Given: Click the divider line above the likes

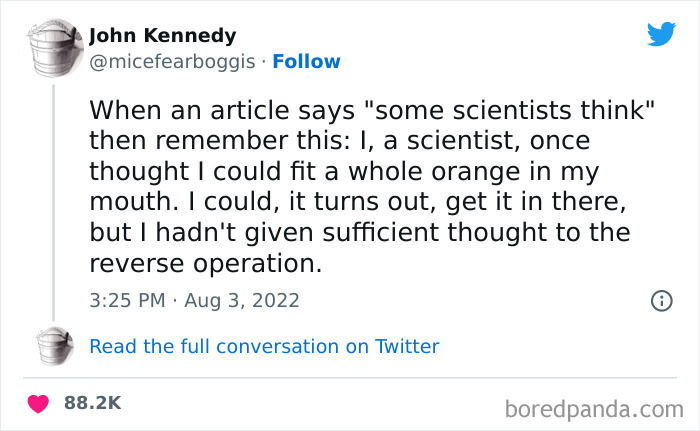Looking at the screenshot, I should point(350,379).
